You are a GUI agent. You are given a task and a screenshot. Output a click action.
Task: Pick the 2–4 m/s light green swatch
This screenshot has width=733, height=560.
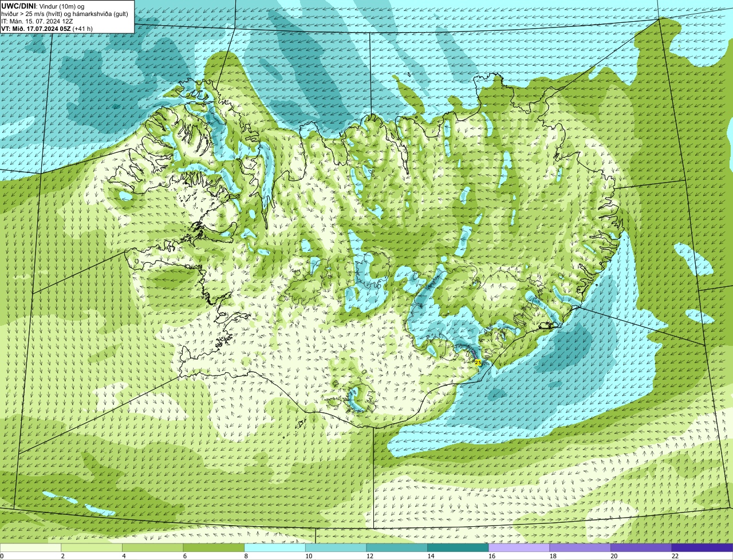(92, 547)
